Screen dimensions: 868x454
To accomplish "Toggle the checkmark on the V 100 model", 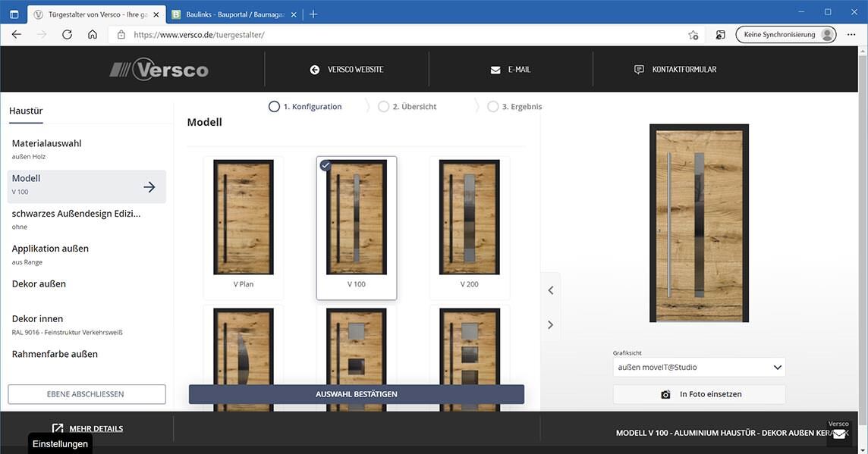I will 325,164.
